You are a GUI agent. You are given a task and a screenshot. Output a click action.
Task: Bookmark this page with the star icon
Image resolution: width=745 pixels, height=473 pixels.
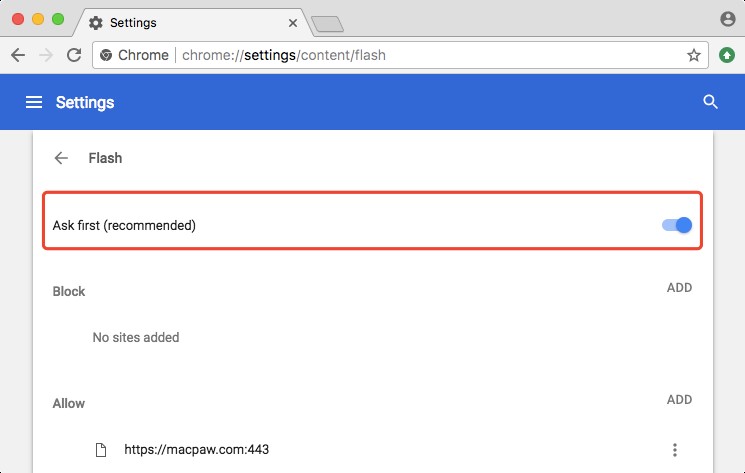[x=694, y=55]
